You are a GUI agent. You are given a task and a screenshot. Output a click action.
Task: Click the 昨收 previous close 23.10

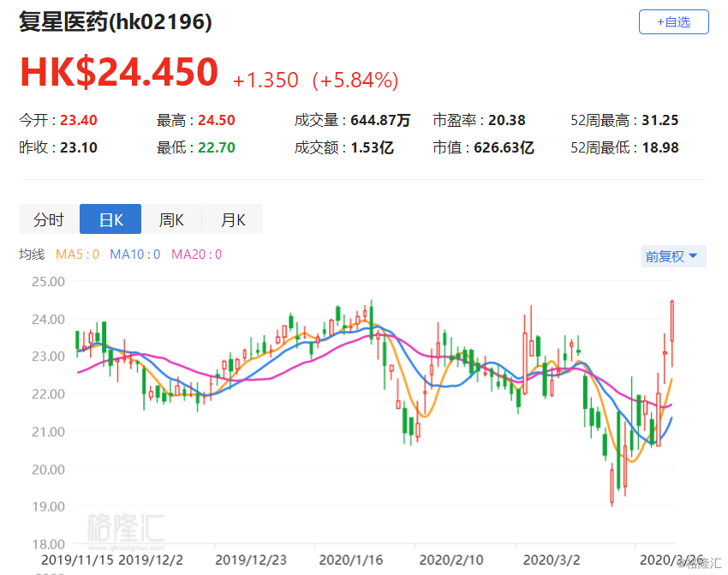point(79,147)
